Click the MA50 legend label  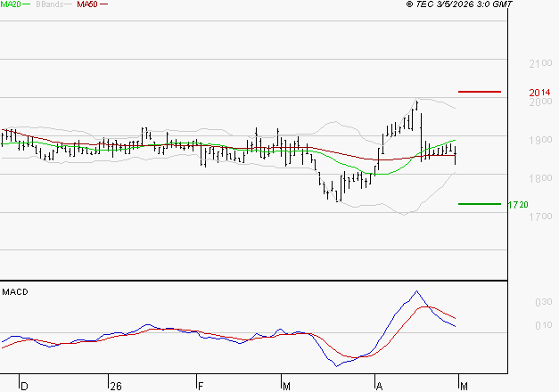point(87,4)
